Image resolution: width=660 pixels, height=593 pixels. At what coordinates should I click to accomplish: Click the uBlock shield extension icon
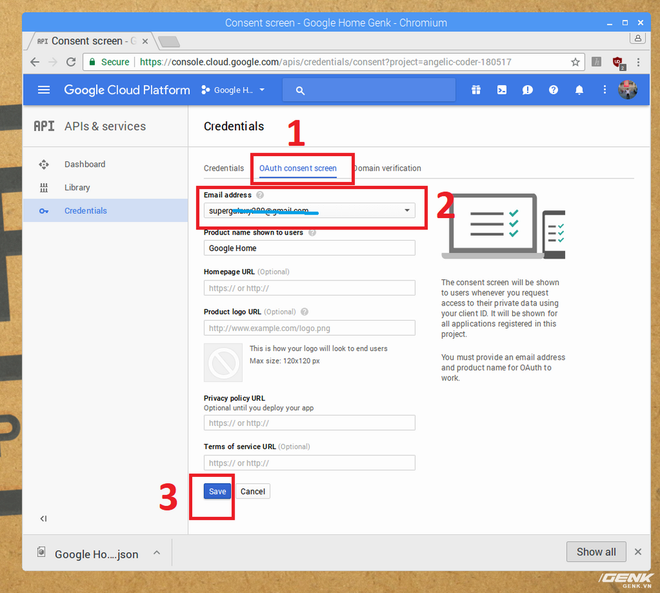[618, 62]
